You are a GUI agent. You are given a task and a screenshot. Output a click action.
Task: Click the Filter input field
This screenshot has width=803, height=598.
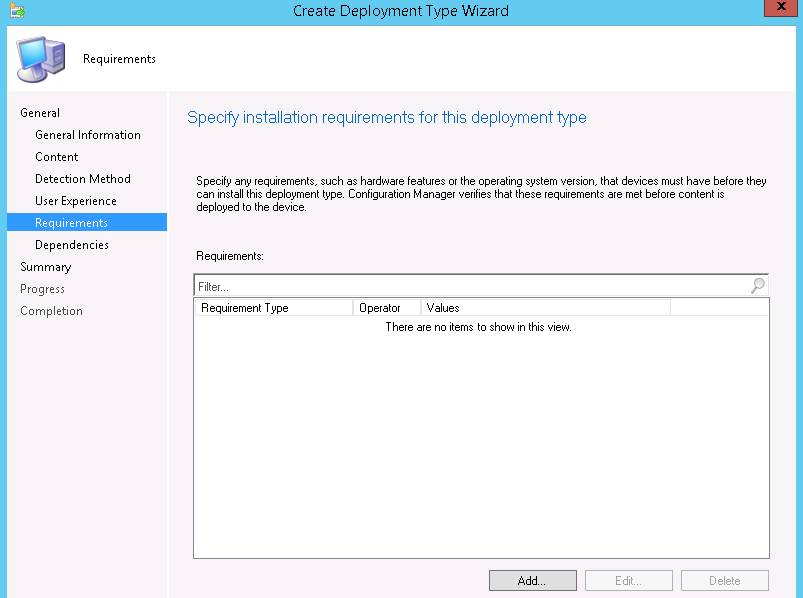(450, 285)
